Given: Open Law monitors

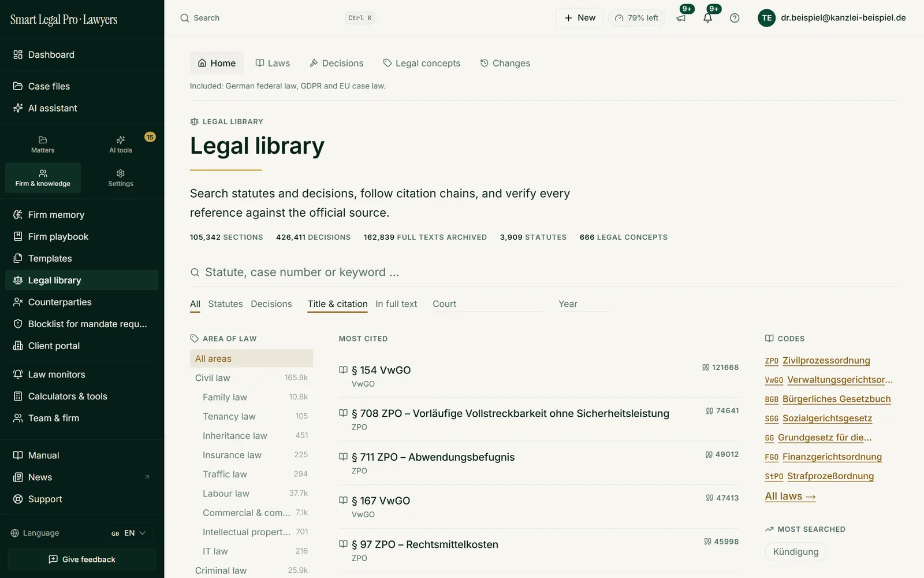Looking at the screenshot, I should [81, 375].
